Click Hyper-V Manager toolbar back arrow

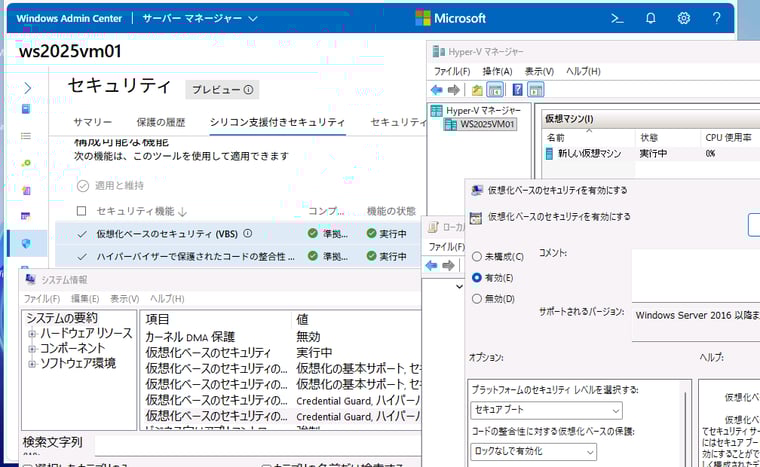[x=437, y=91]
